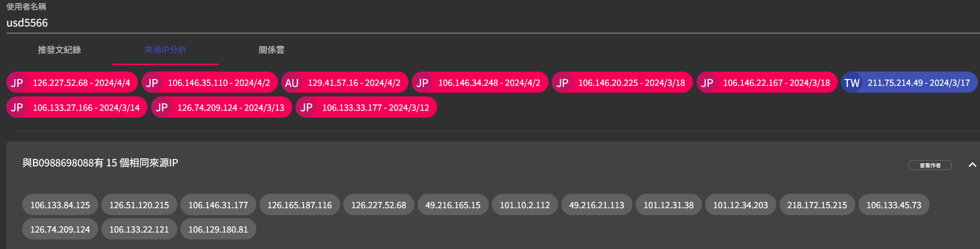Click the JP badge on 106.133.33.177 chip
Viewport: 980px width, 249px height.
pos(307,108)
